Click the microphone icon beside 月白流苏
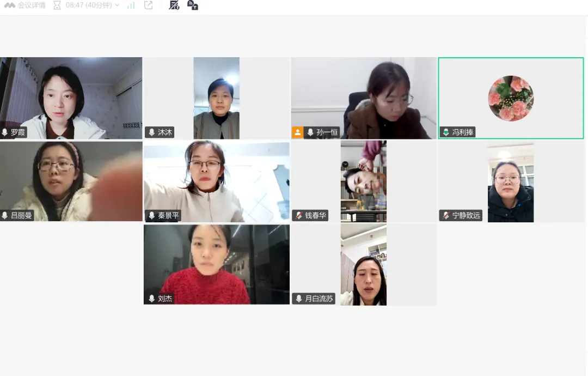 298,298
